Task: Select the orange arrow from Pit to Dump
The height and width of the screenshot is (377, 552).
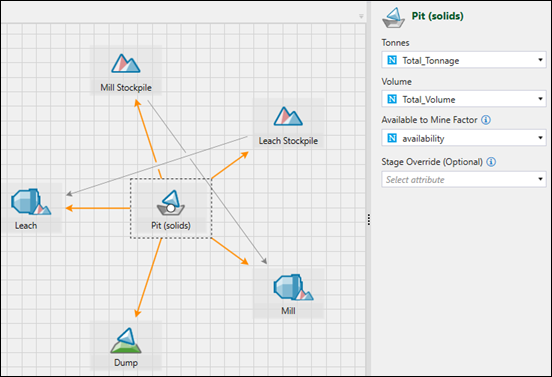Action: [148, 278]
